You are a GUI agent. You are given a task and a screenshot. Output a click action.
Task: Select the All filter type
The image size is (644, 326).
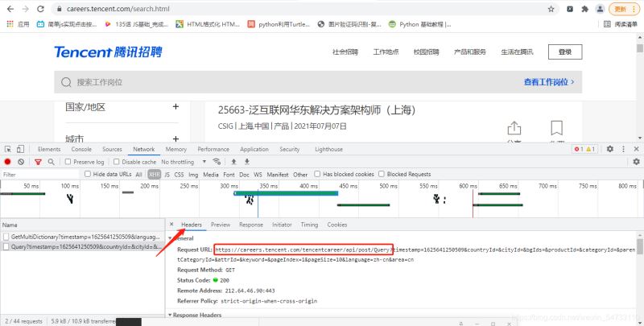(138, 175)
